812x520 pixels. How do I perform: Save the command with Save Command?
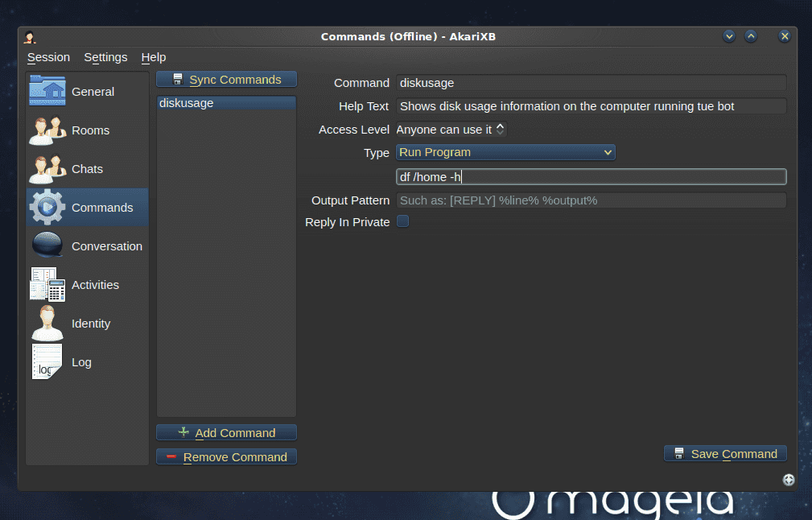point(725,454)
